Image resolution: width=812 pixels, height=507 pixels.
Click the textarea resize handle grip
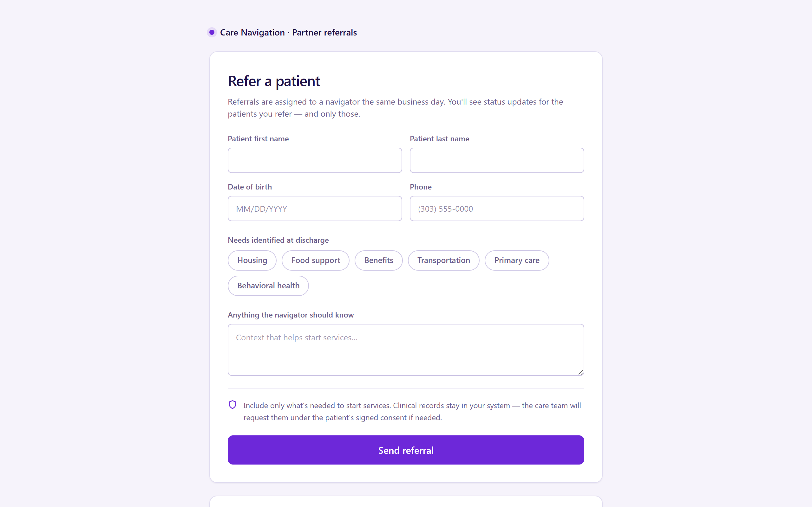coord(581,372)
